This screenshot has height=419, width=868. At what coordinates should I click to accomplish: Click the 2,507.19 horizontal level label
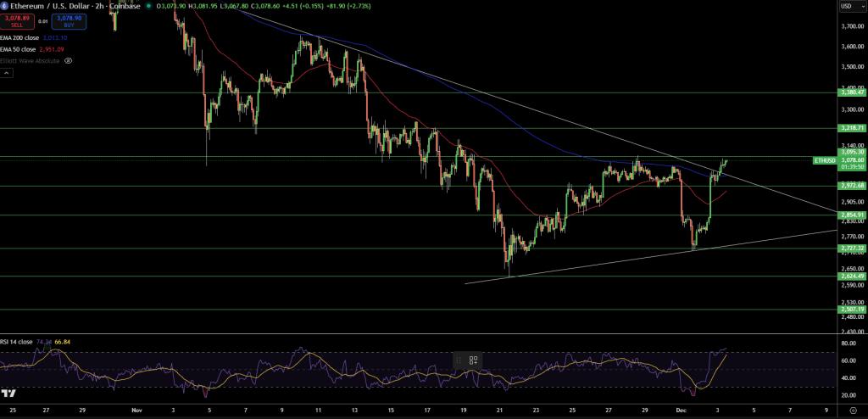(851, 310)
